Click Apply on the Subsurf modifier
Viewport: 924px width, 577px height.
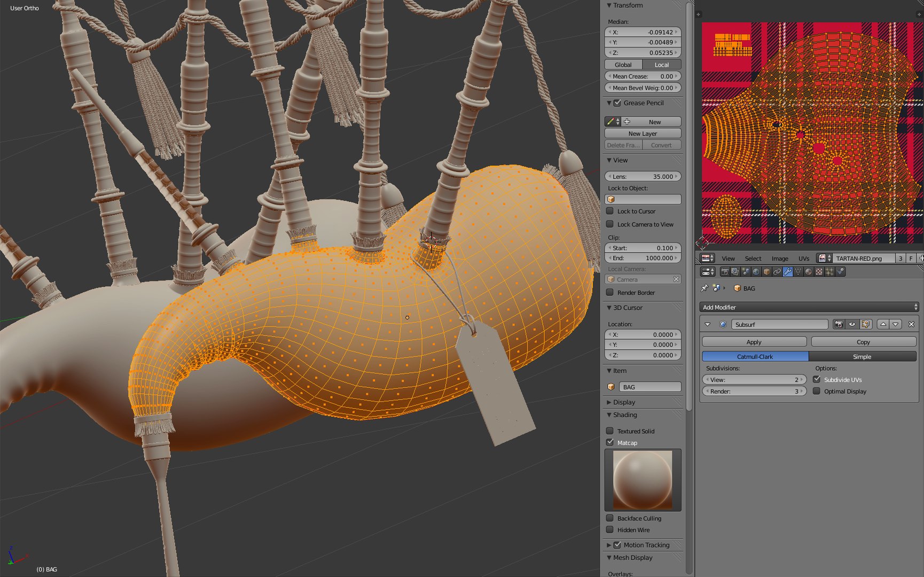(x=754, y=342)
